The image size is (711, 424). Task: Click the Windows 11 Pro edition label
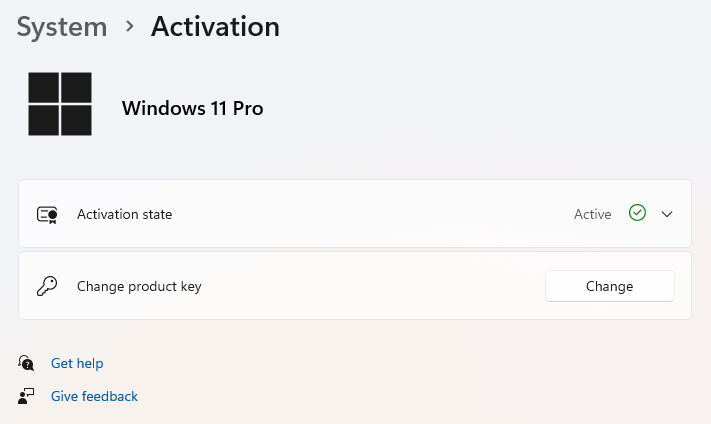click(x=192, y=108)
